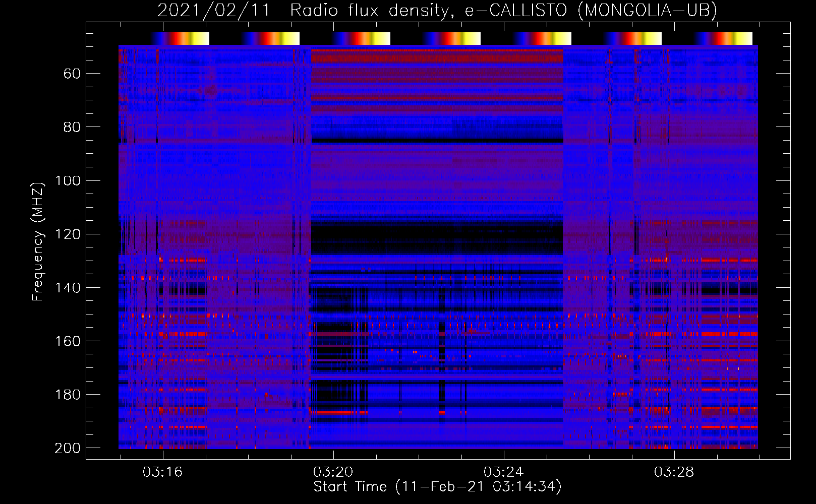Click the 03:28 time tick label
The height and width of the screenshot is (504, 816).
click(x=674, y=472)
